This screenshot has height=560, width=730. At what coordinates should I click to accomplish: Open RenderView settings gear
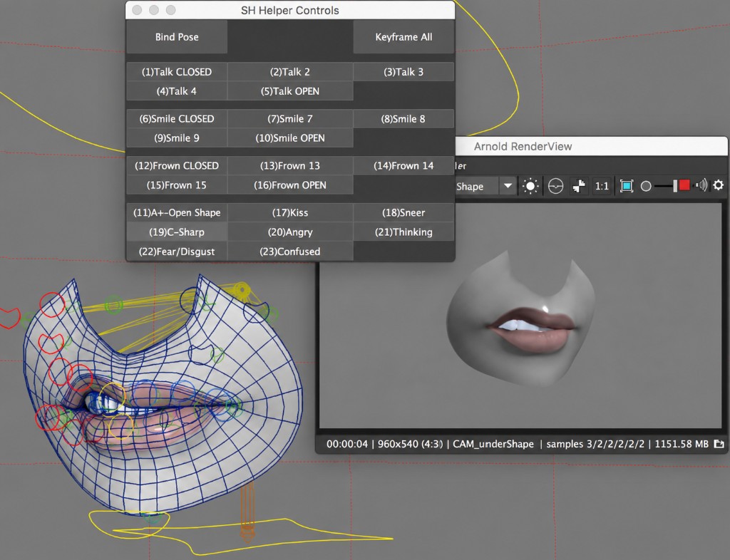719,185
